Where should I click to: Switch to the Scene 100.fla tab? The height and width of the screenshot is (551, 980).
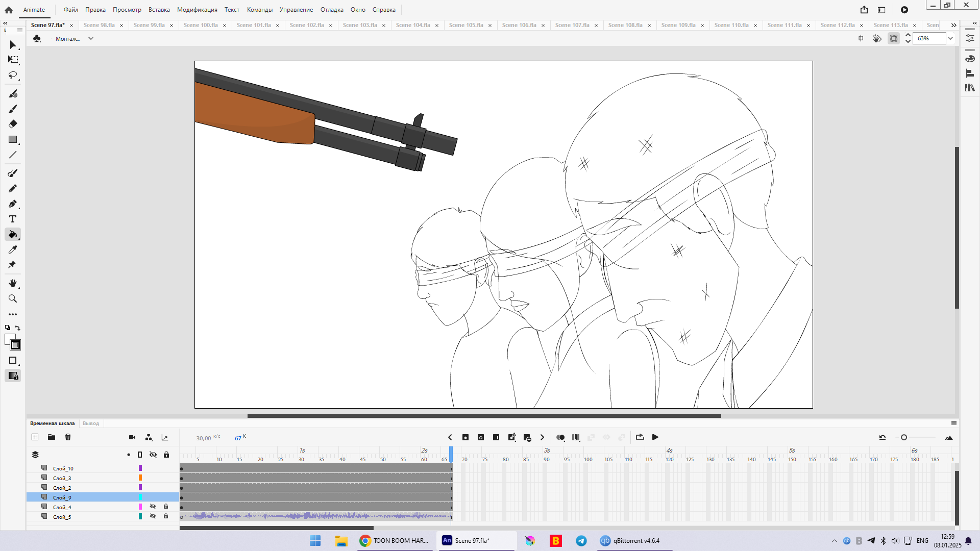(x=201, y=25)
